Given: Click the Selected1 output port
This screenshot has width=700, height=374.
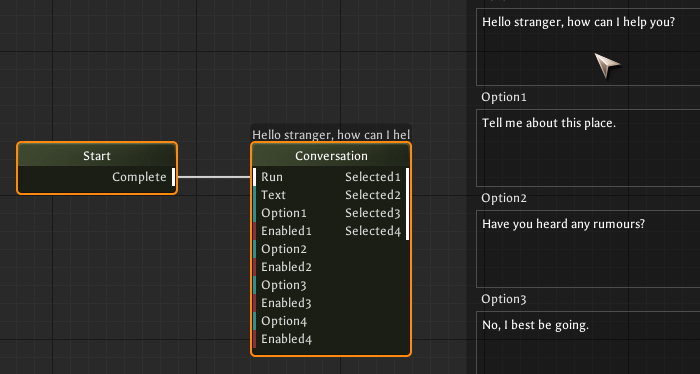Looking at the screenshot, I should click(x=408, y=177).
